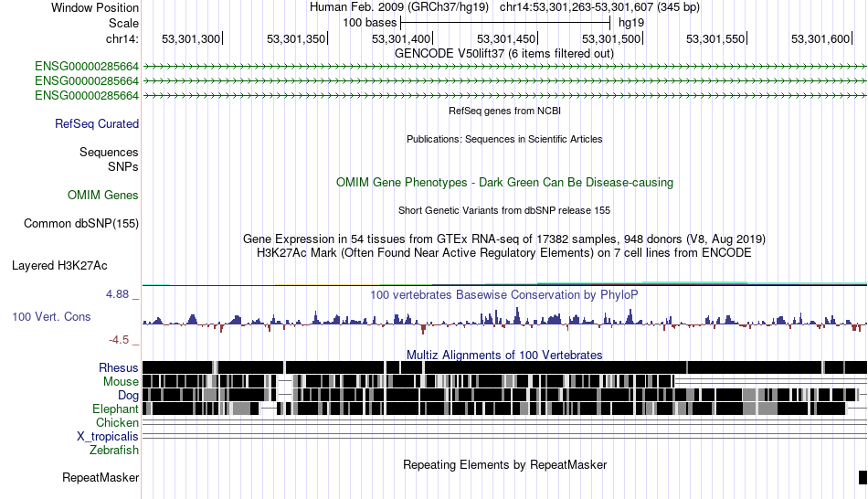Click the 4.88 conservation maximum value
The height and width of the screenshot is (499, 868).
pyautogui.click(x=118, y=294)
